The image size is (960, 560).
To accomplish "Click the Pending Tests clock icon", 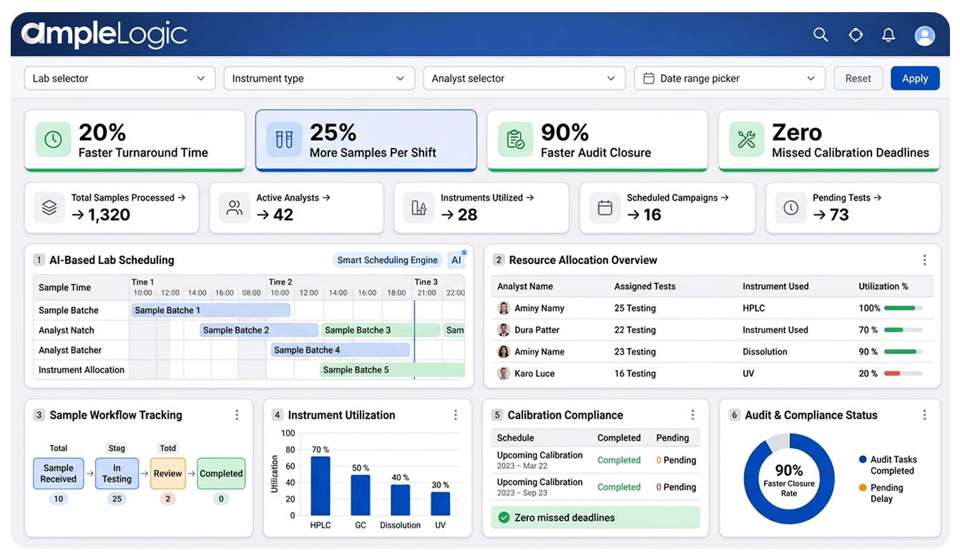I will [x=790, y=207].
